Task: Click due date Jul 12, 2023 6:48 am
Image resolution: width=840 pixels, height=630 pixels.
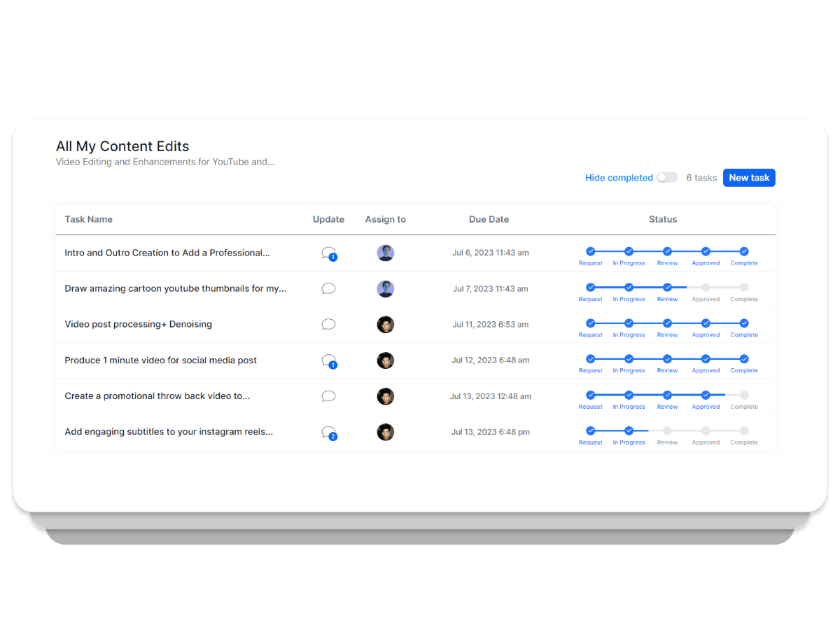Action: [x=491, y=360]
